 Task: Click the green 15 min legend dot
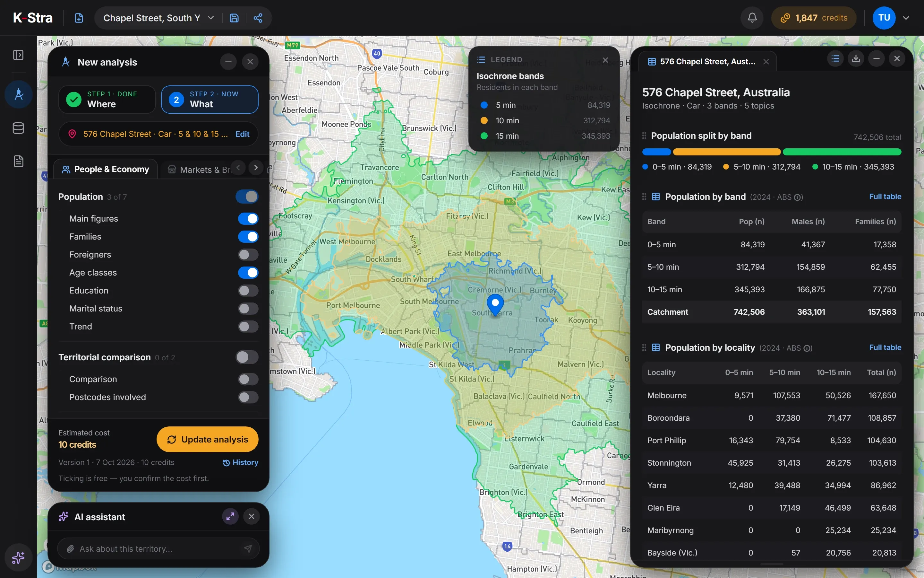click(x=484, y=136)
